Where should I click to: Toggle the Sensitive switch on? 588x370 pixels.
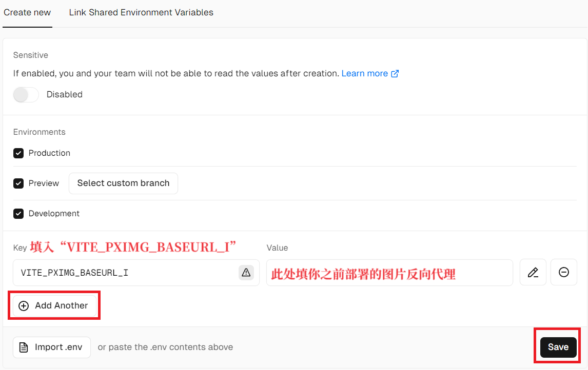[x=26, y=95]
